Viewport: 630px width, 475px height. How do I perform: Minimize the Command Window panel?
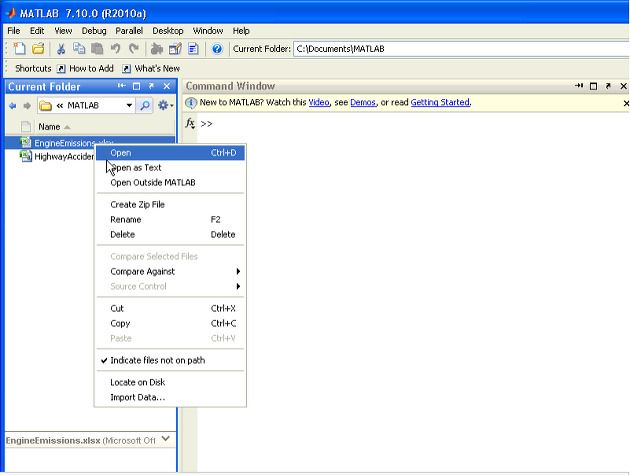click(x=579, y=86)
